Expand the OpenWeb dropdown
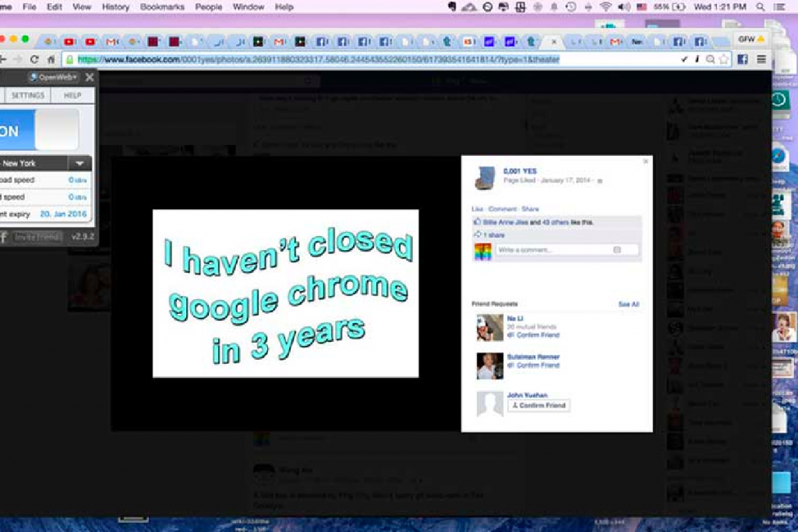798x532 pixels. 54,77
